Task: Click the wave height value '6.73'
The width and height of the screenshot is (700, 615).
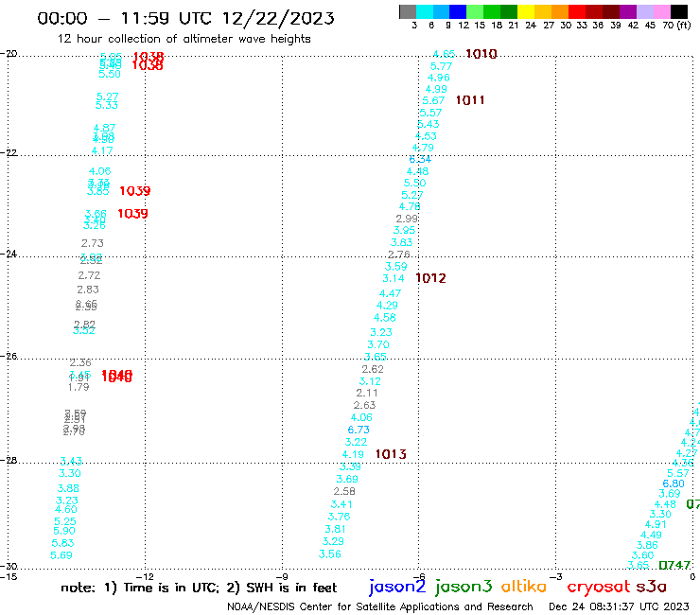Action: 359,430
